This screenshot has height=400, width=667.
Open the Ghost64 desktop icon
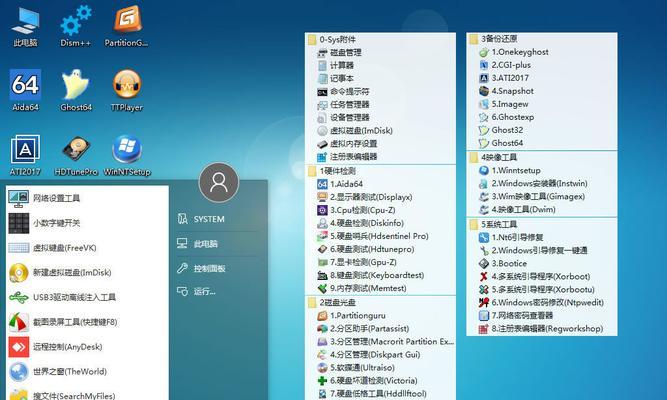pyautogui.click(x=76, y=90)
